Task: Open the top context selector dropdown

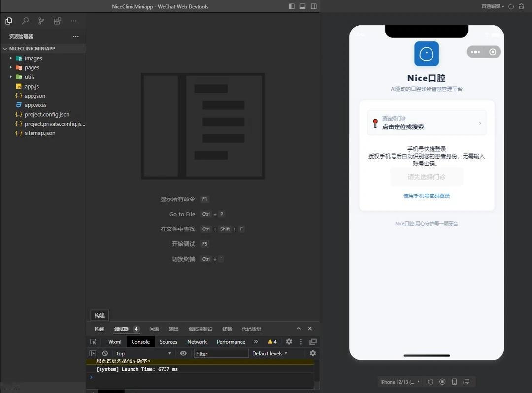Action: click(x=143, y=353)
